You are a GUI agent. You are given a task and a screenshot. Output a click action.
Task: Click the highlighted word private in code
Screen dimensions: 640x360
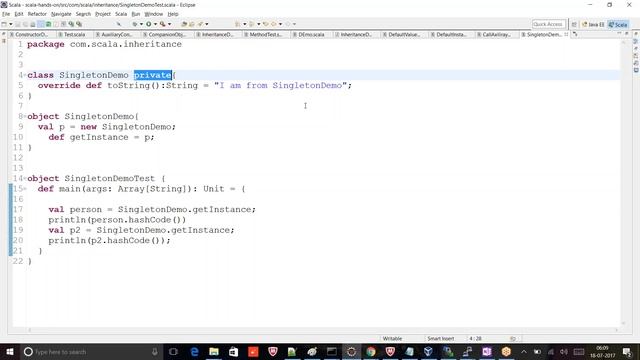[153, 75]
